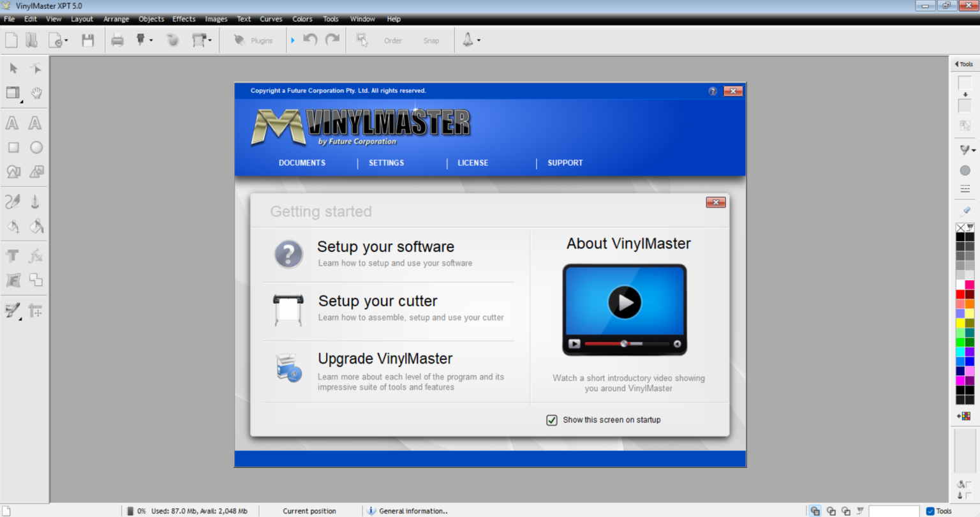Open the Arrange menu
Image resolution: width=980 pixels, height=517 pixels.
tap(116, 19)
